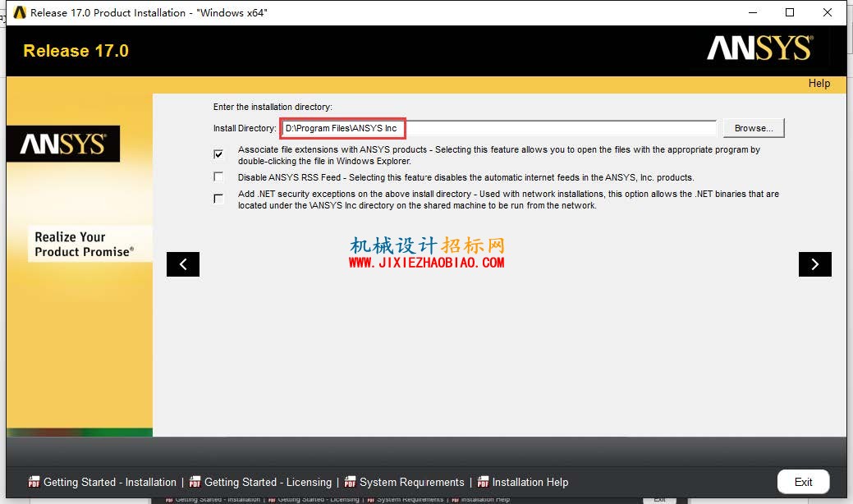The width and height of the screenshot is (853, 504).
Task: Click the PDF icon beside System Requirements
Action: 350,483
